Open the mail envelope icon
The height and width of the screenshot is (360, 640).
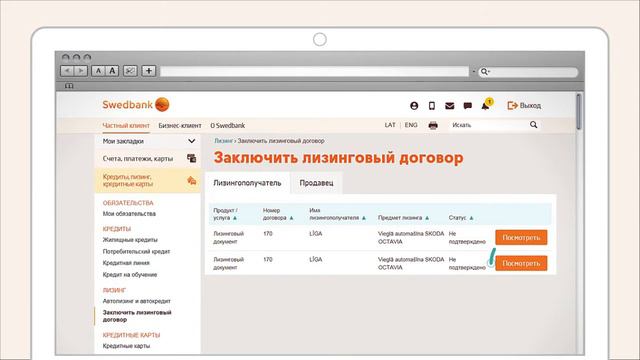click(449, 106)
